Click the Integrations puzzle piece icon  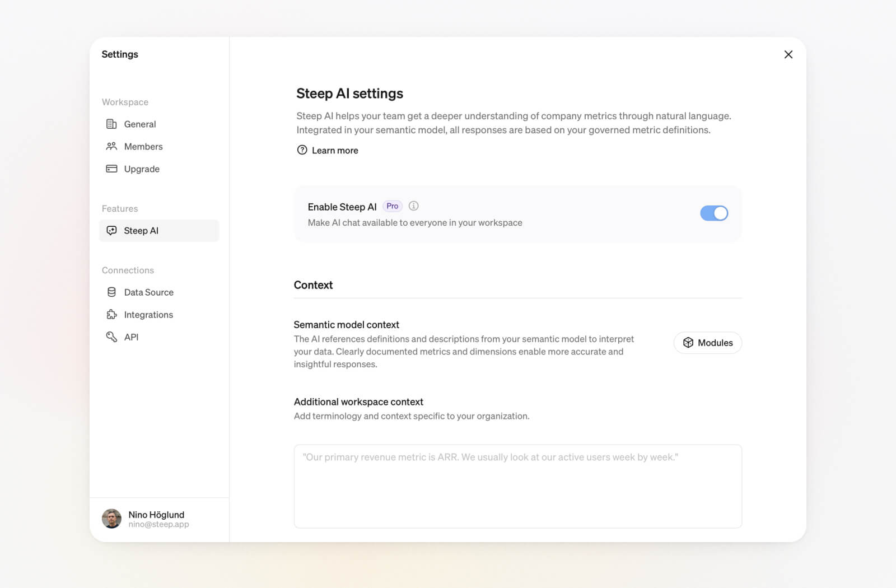point(111,314)
